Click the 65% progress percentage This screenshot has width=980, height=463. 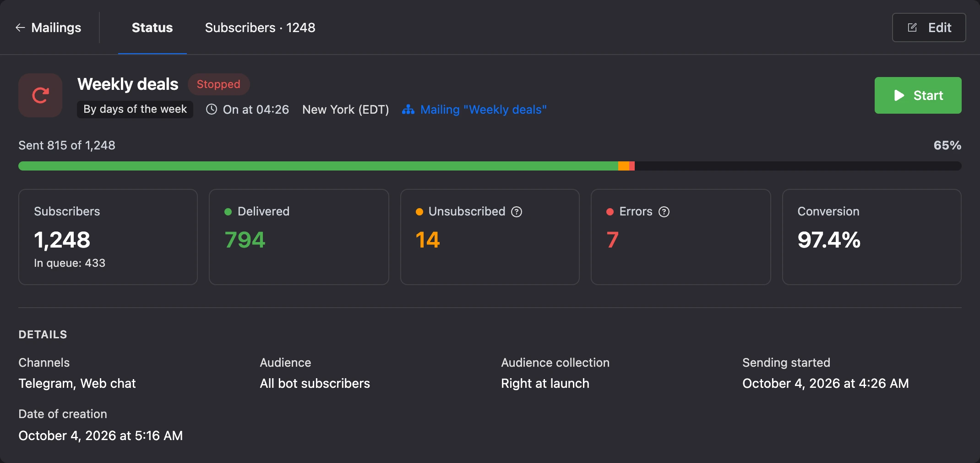tap(947, 145)
